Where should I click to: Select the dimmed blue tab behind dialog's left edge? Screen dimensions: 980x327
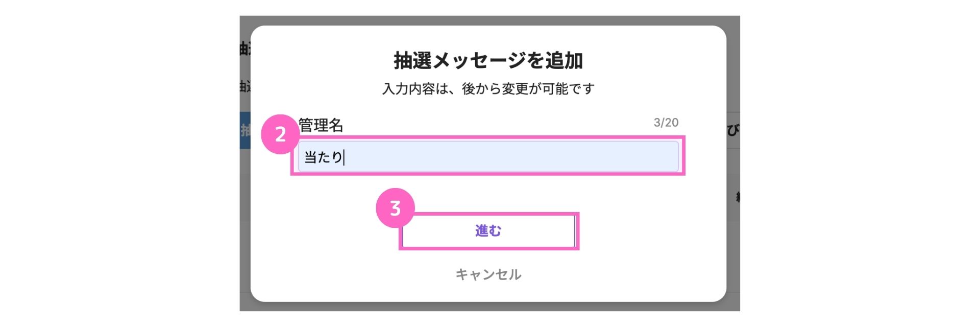245,130
